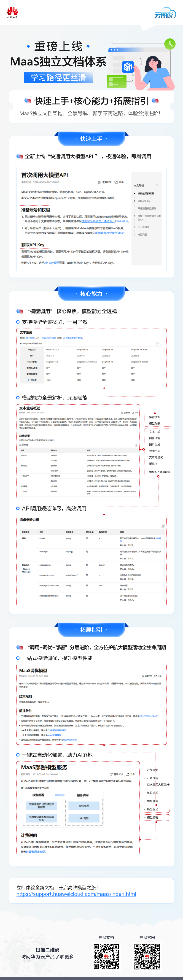Select 模型列表 in side navigation
The image size is (183, 980).
(154, 424)
